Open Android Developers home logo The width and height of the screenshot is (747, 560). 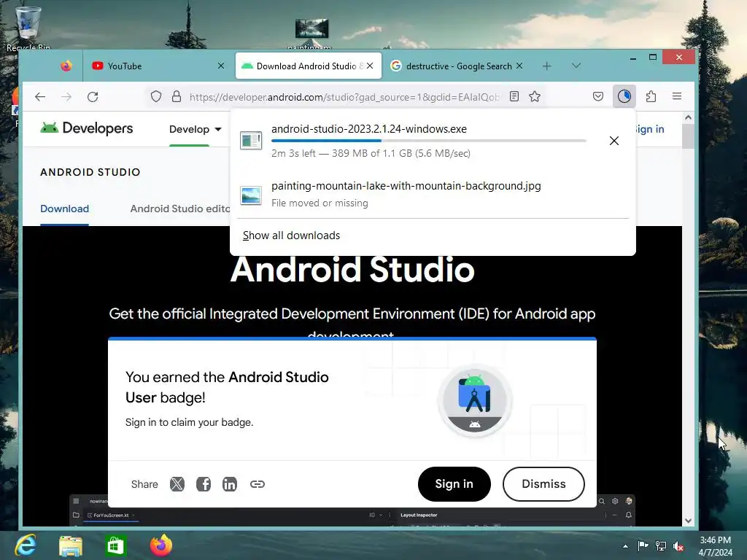[x=87, y=128]
